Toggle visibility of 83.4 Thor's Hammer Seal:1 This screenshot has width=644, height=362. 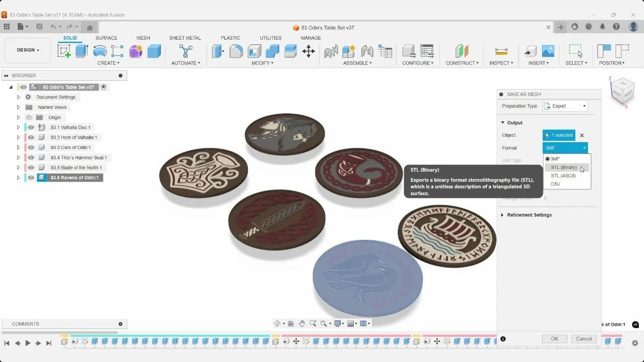point(31,158)
